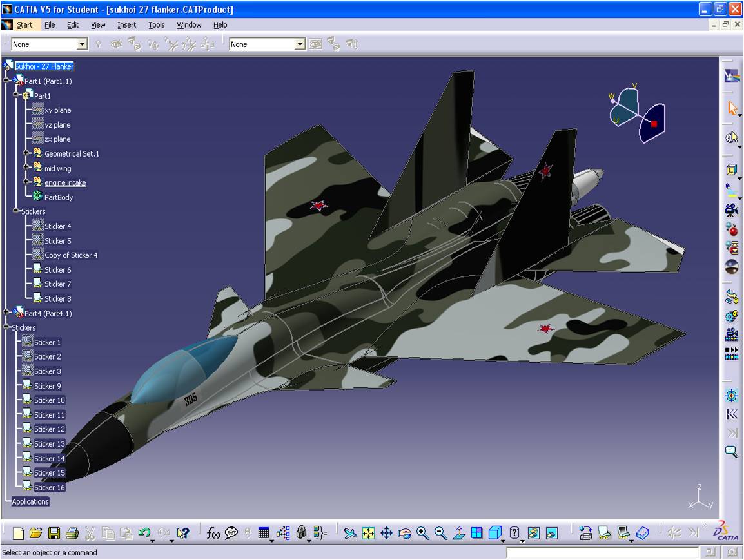Click the 3D compass in the viewport
The height and width of the screenshot is (560, 744).
coord(637,114)
